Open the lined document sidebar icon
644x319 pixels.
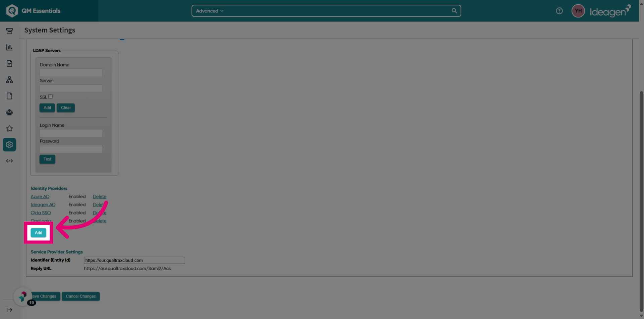(x=9, y=63)
